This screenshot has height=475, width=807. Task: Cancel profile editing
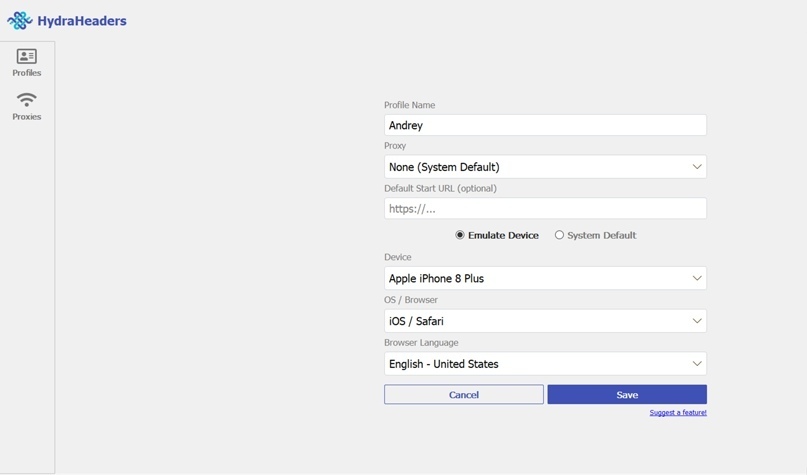click(464, 395)
